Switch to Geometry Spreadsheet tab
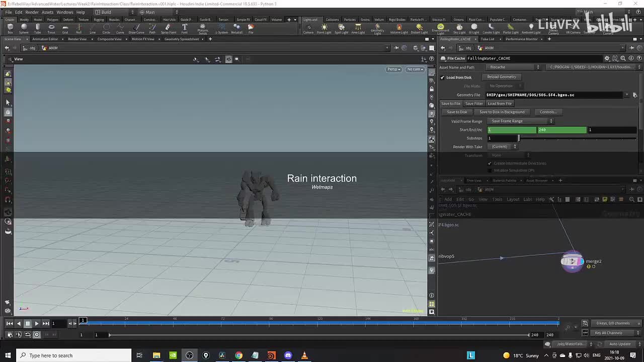The height and width of the screenshot is (362, 644). (182, 39)
